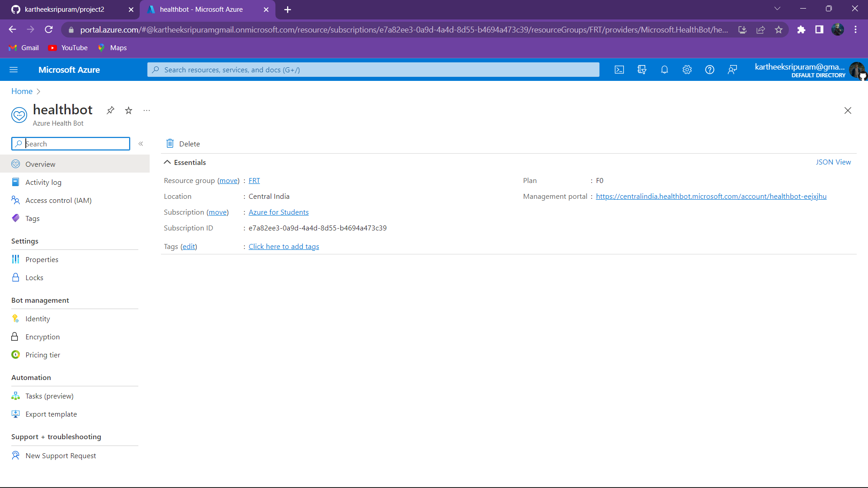This screenshot has width=868, height=488.
Task: Pin healthbot to the dashboard
Action: [x=111, y=110]
